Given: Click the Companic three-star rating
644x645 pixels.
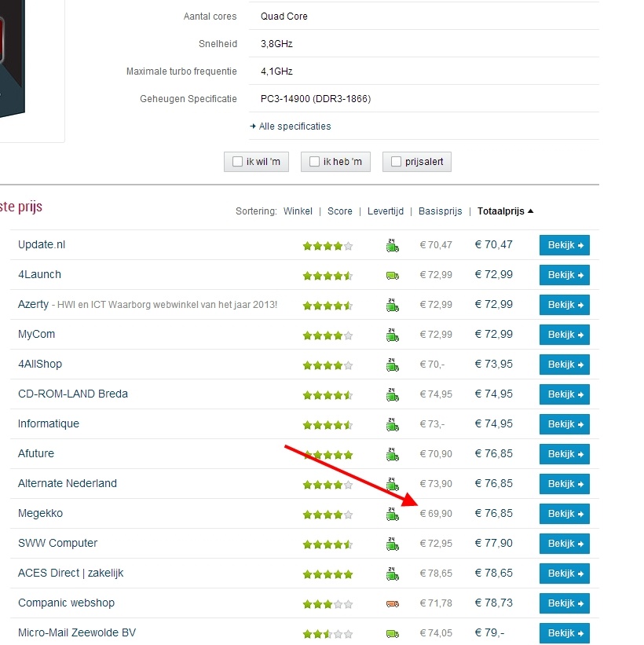Looking at the screenshot, I should click(327, 604).
